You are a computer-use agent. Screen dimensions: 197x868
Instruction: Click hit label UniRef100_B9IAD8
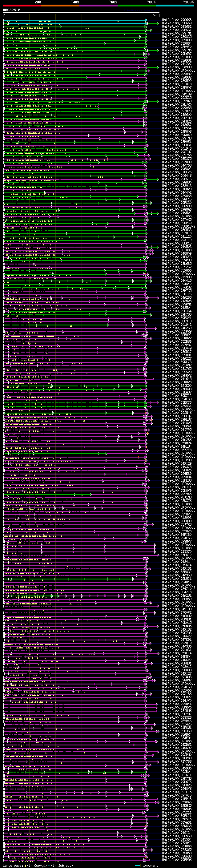pyautogui.click(x=177, y=57)
